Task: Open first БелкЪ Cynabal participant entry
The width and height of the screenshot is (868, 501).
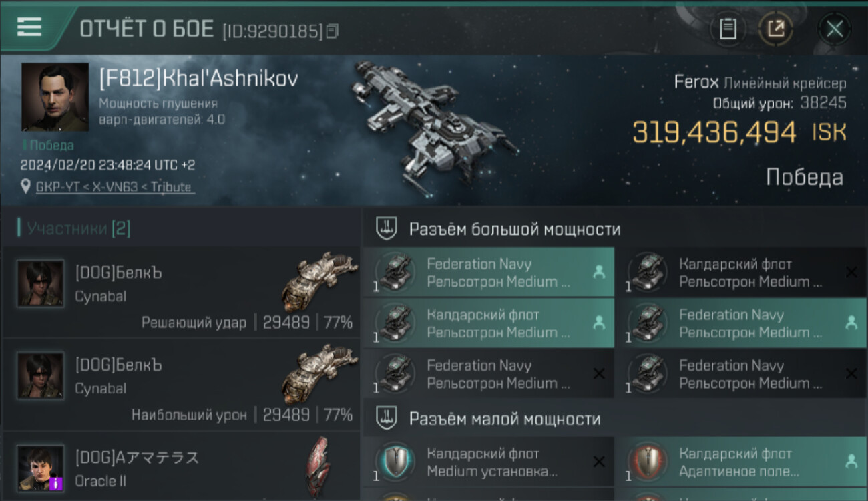Action: point(181,293)
